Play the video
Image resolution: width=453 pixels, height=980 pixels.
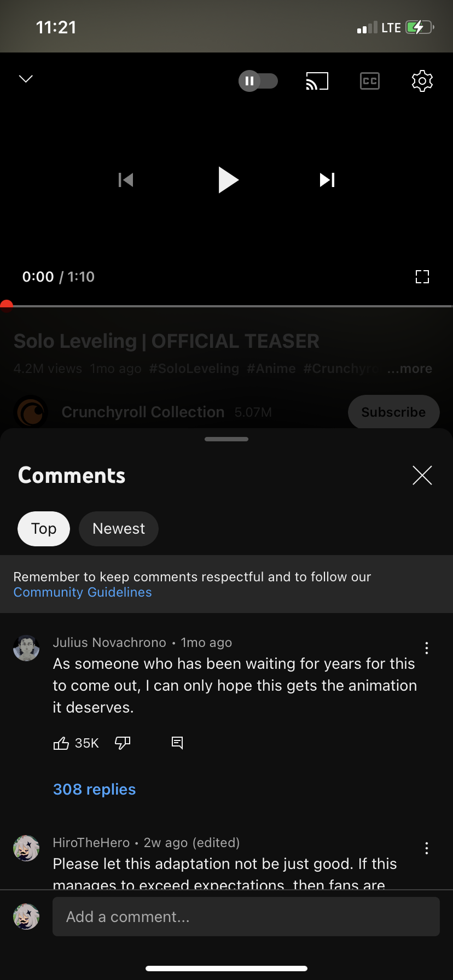click(x=228, y=180)
